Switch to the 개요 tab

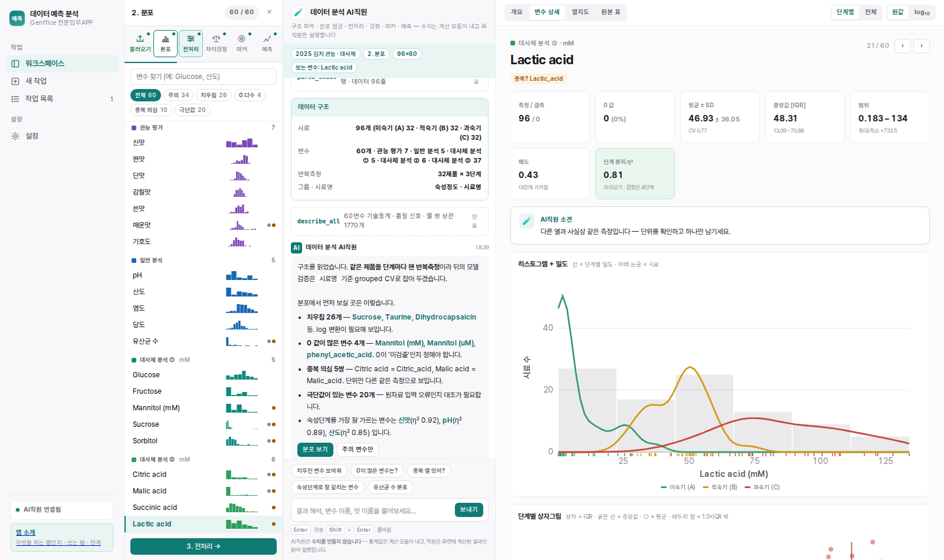[x=517, y=12]
